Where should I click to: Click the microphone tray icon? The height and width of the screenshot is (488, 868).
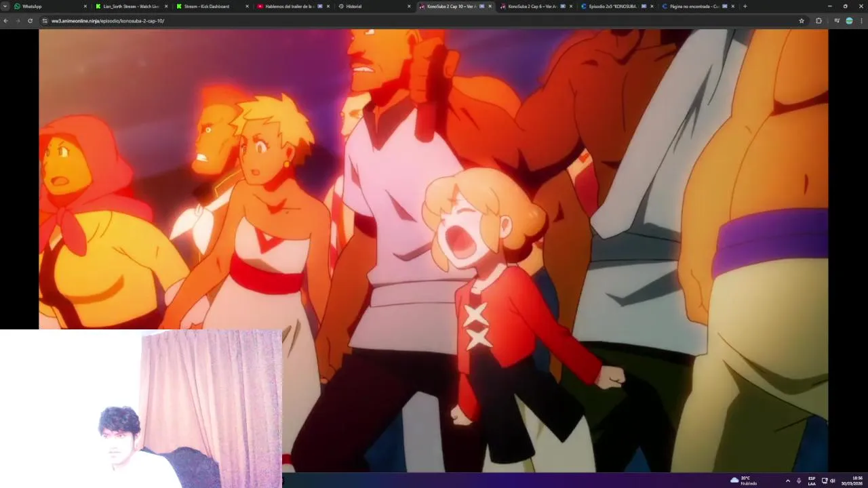click(x=799, y=481)
